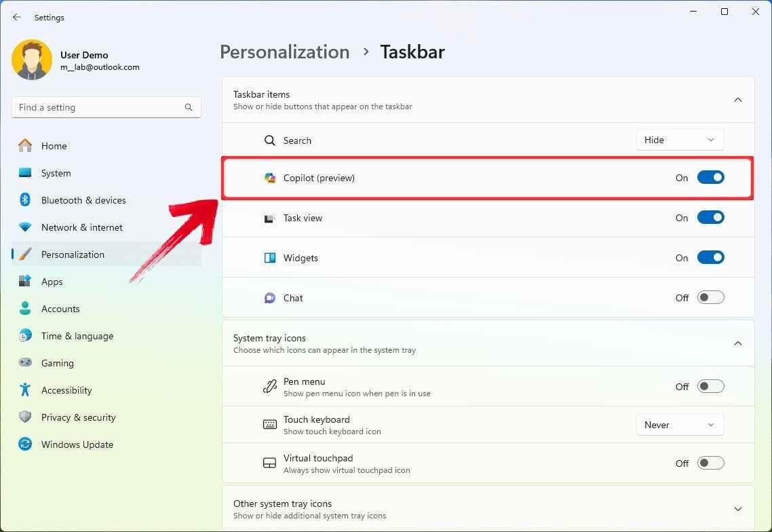Open Network & internet settings
The image size is (772, 532).
pos(81,227)
